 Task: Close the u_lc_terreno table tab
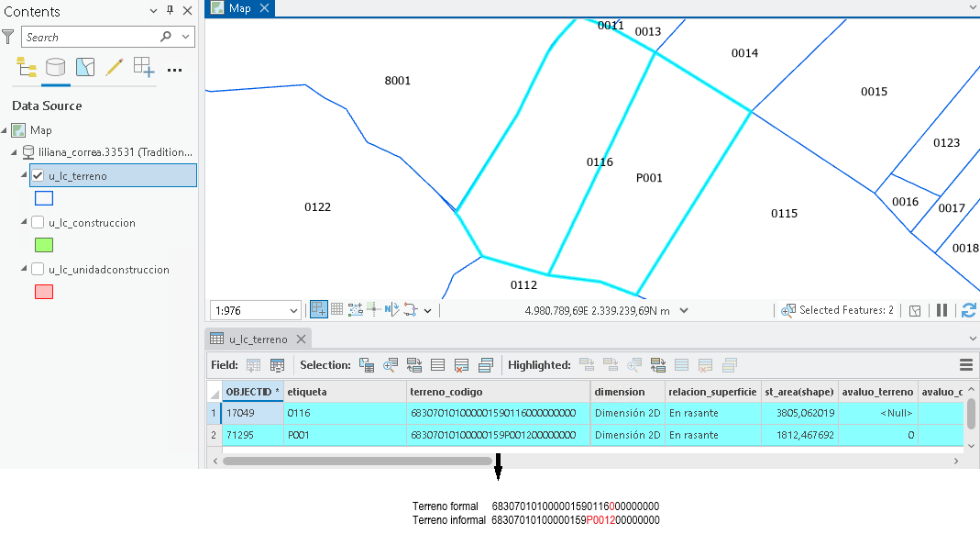click(x=302, y=339)
